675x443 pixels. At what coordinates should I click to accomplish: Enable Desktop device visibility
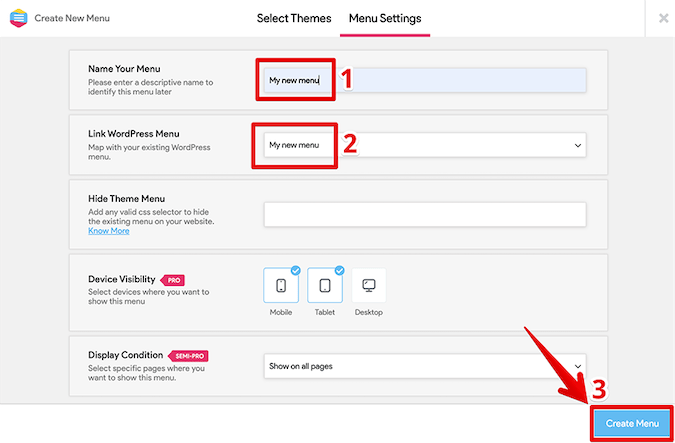pyautogui.click(x=369, y=285)
